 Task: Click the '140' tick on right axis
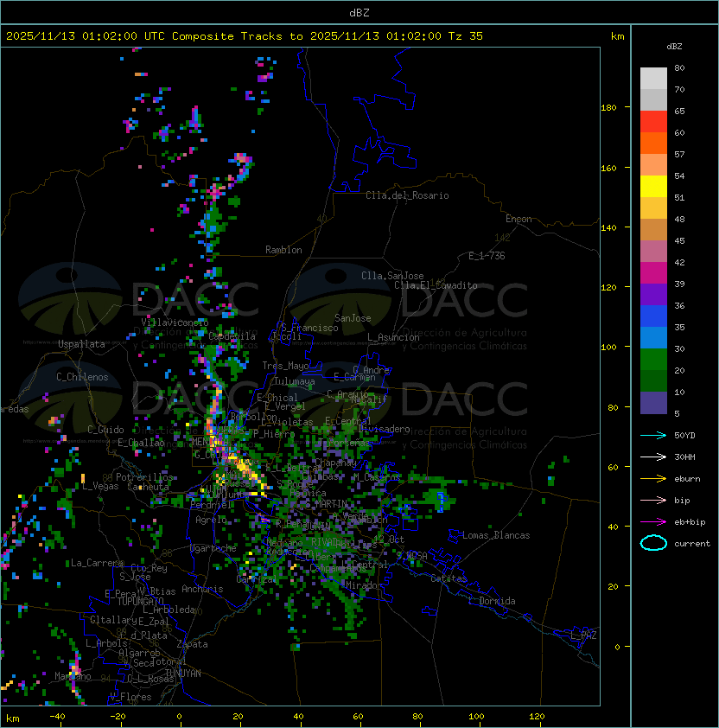[608, 227]
